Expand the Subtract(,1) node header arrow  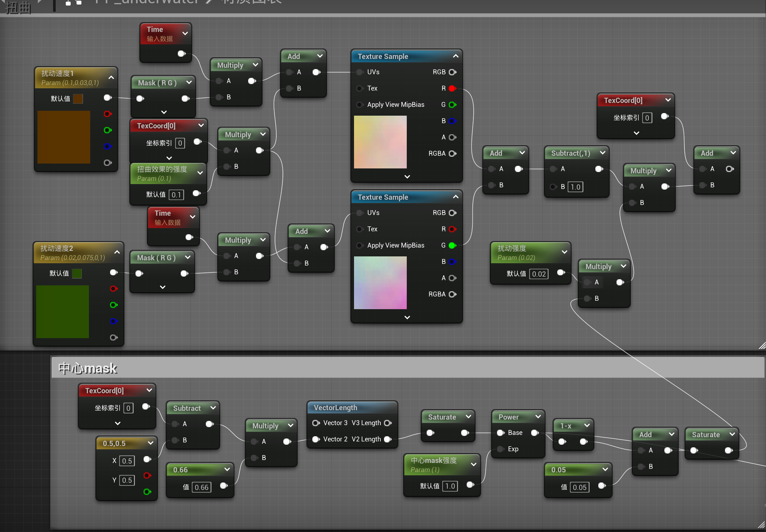tap(603, 153)
